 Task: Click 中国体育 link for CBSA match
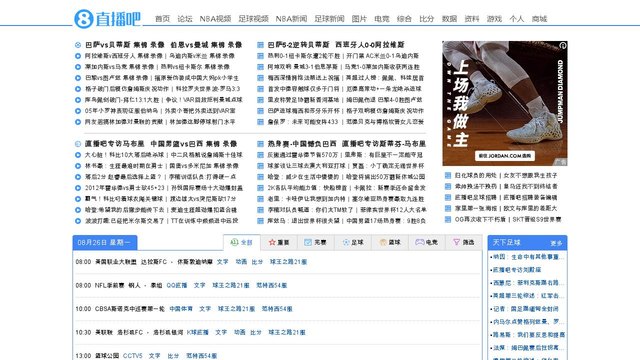(x=181, y=309)
